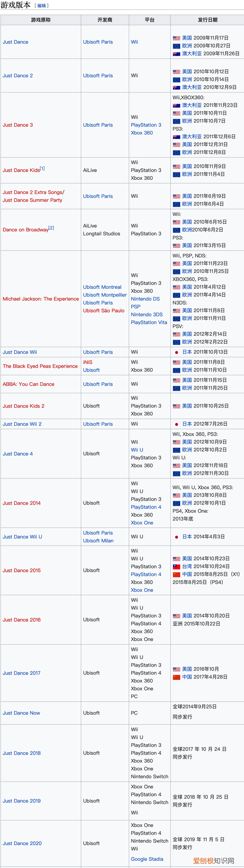Click the US flag beside 2011年3月15日

point(177,246)
